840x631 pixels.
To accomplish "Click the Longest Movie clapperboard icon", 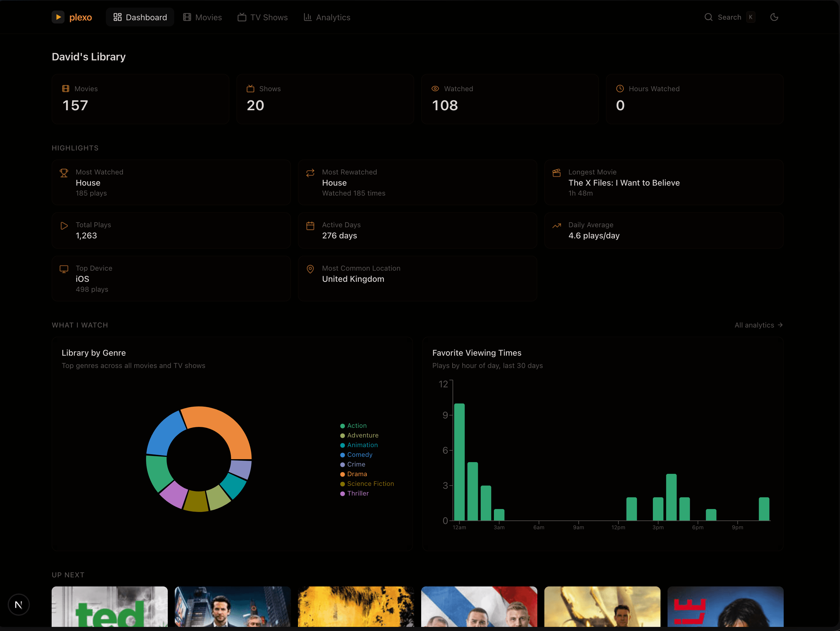I will click(556, 173).
